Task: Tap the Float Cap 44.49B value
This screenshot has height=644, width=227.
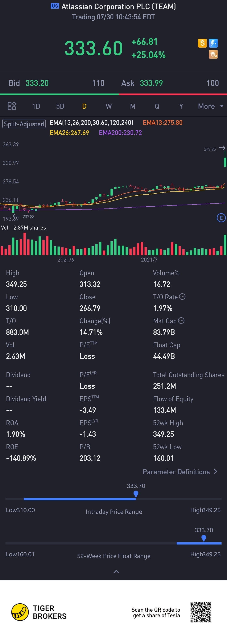Action: tap(164, 356)
